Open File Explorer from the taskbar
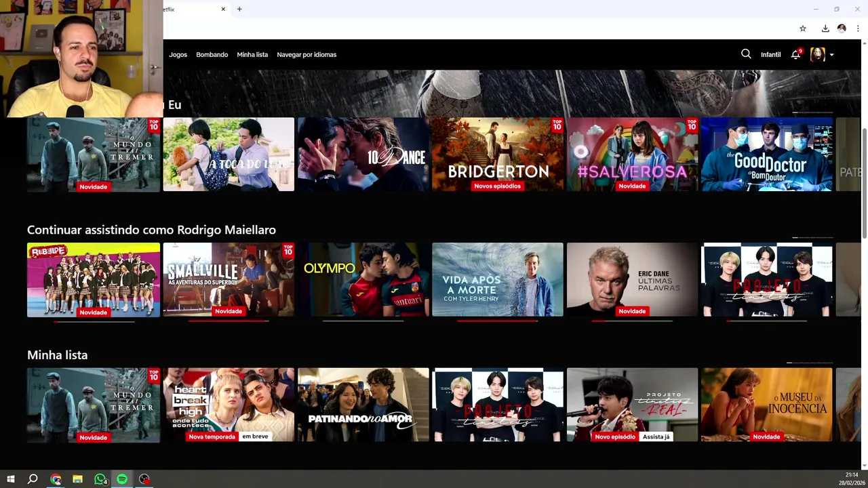Viewport: 868px width, 488px height. point(77,479)
